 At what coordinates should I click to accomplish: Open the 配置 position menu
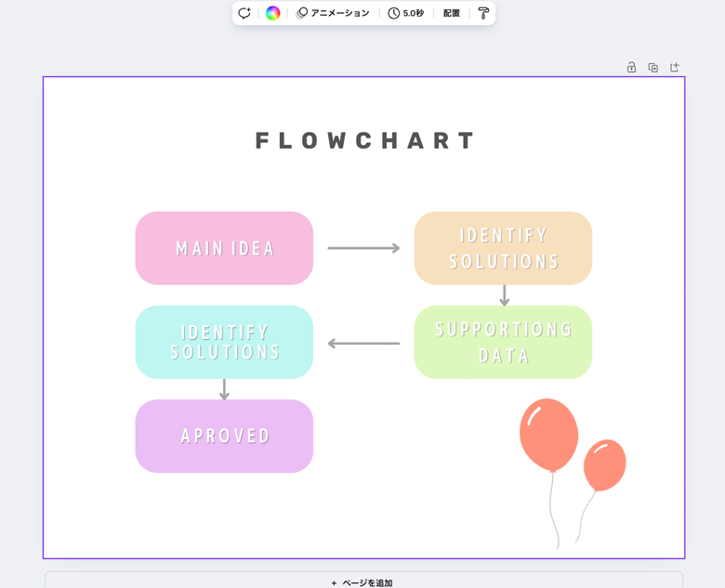pyautogui.click(x=452, y=13)
